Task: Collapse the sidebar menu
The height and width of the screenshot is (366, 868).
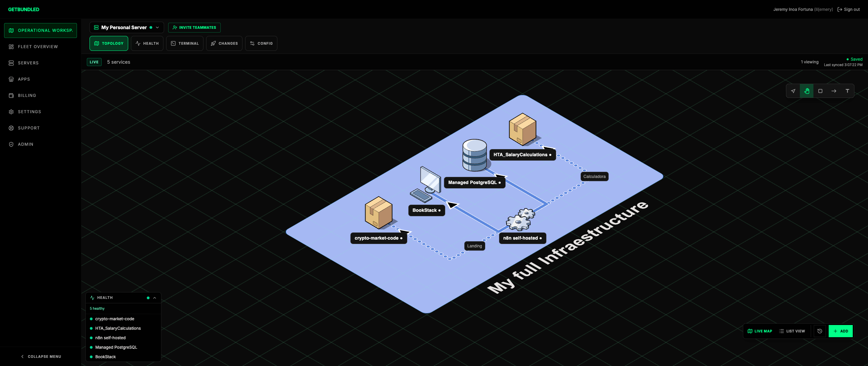Action: pyautogui.click(x=41, y=357)
